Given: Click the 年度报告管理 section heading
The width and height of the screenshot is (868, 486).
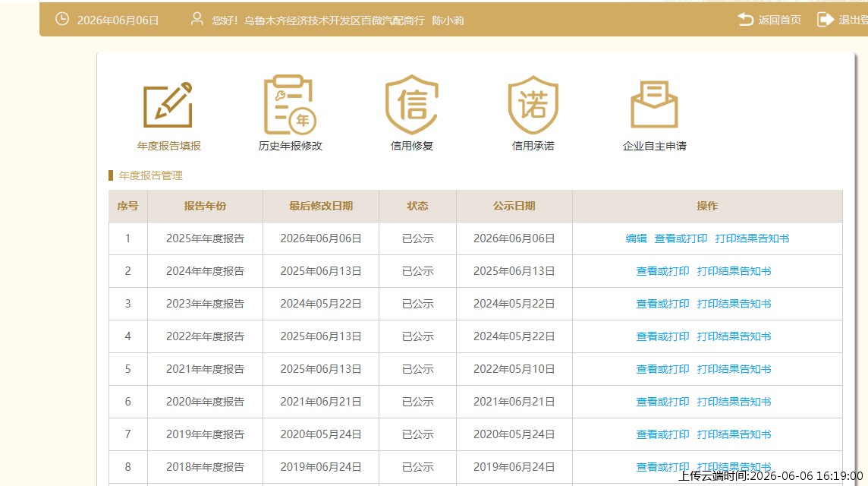Looking at the screenshot, I should point(150,175).
